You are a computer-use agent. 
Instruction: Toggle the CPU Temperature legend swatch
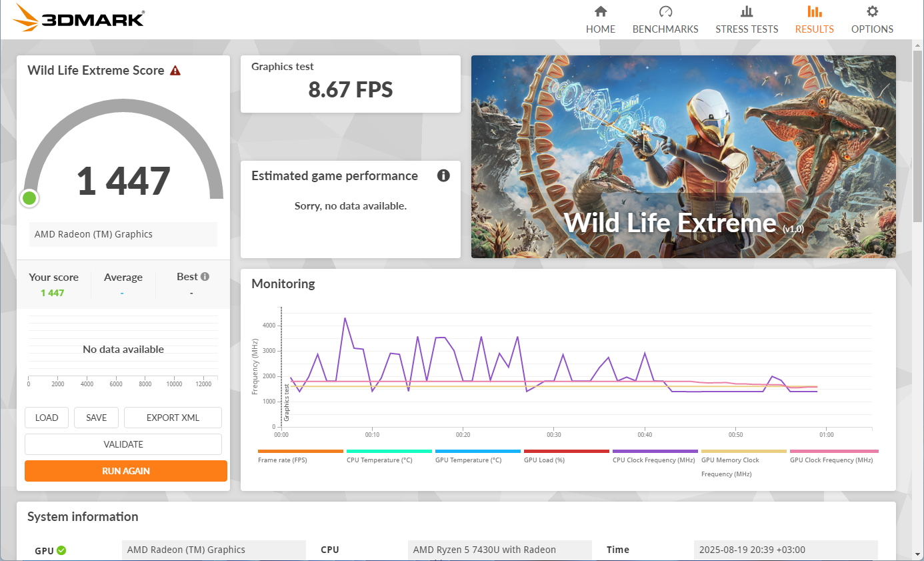click(x=389, y=452)
